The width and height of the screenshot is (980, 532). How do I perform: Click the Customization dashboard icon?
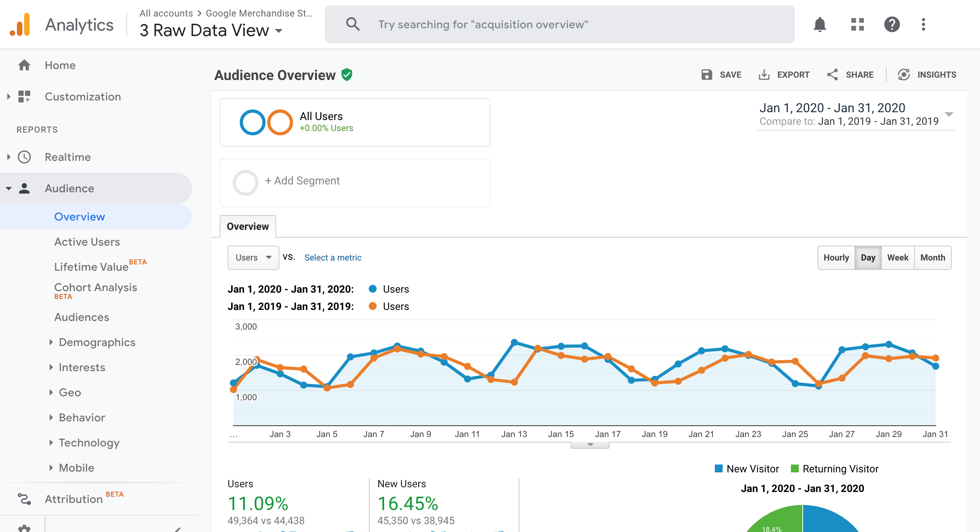pos(24,97)
